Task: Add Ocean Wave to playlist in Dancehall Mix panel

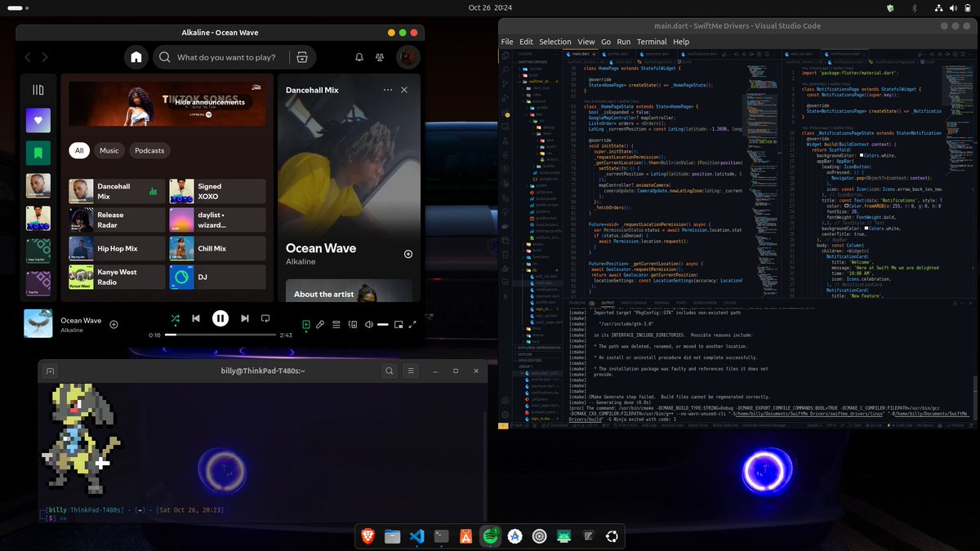Action: point(408,254)
